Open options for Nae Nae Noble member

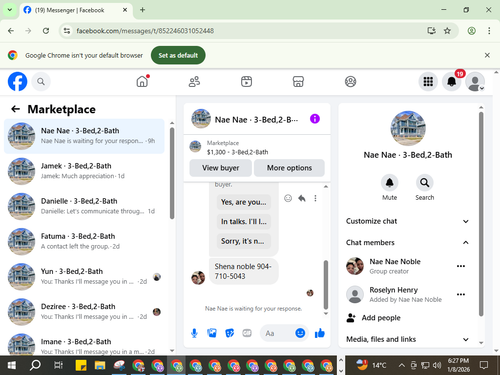pos(461,266)
